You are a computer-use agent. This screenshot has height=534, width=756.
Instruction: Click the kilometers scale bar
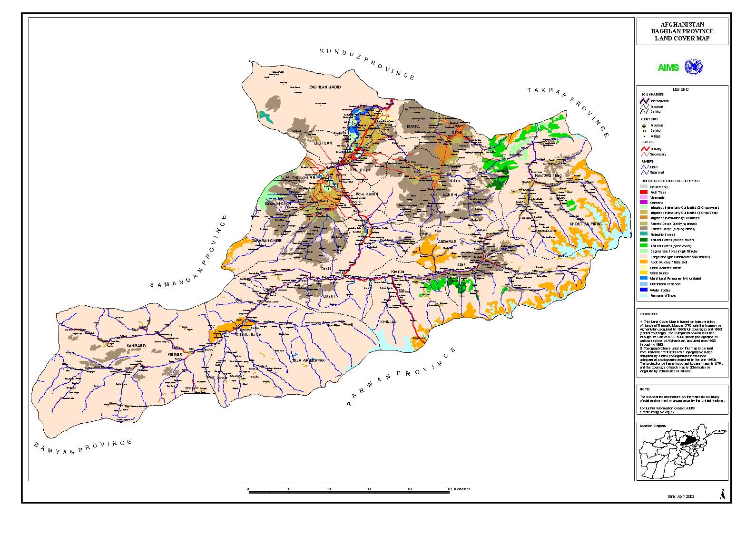tap(349, 493)
